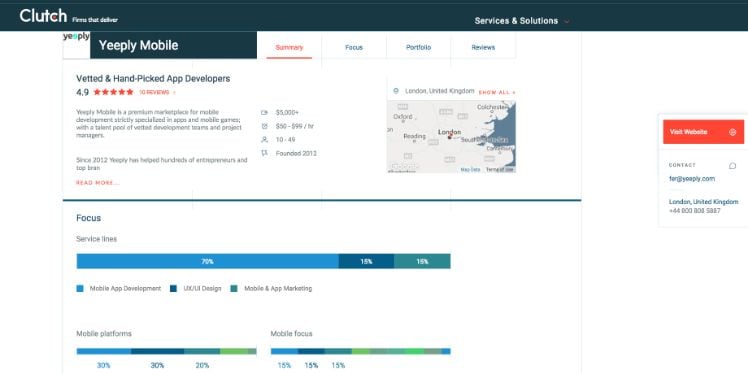Screen dimensions: 748x374
Task: Click the flag icon by Founded 2012
Action: click(264, 154)
